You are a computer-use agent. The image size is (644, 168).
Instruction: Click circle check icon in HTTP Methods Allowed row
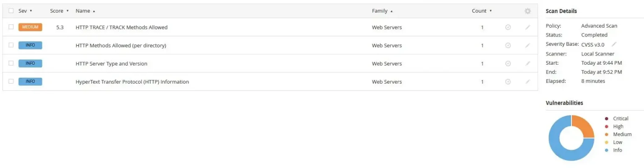(x=508, y=45)
